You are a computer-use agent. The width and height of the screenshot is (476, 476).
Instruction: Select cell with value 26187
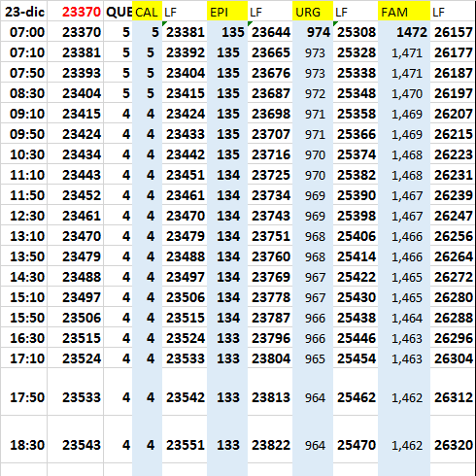click(453, 73)
